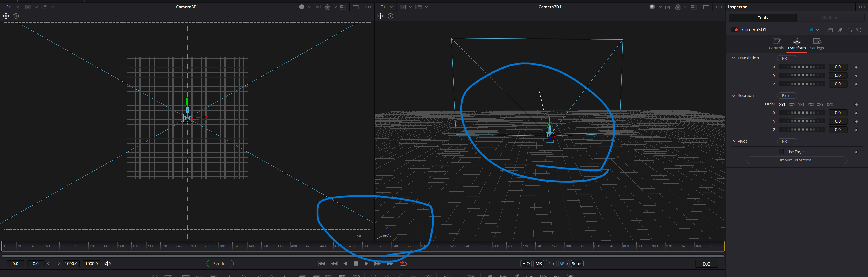Screen dimensions: 868x277
Task: Select the move tool in right viewer
Action: point(381,16)
